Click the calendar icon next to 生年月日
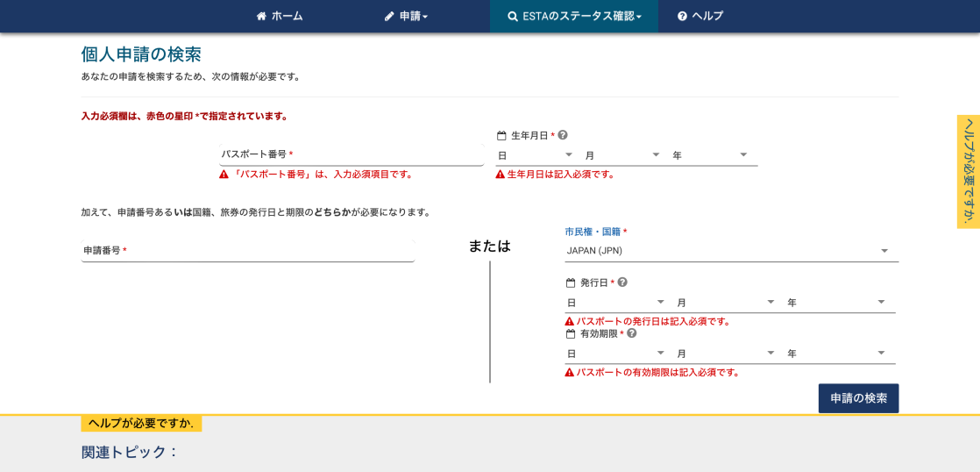The width and height of the screenshot is (980, 472). 501,136
